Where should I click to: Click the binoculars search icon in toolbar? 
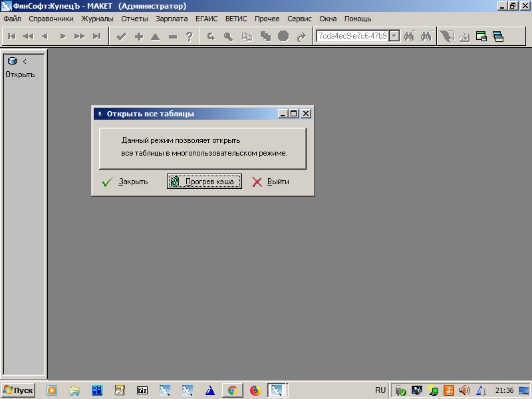tap(410, 37)
